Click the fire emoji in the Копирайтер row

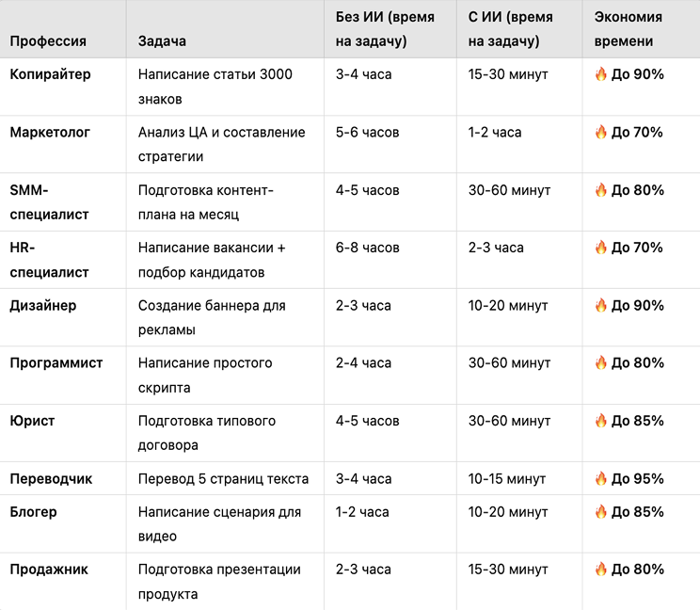click(600, 74)
